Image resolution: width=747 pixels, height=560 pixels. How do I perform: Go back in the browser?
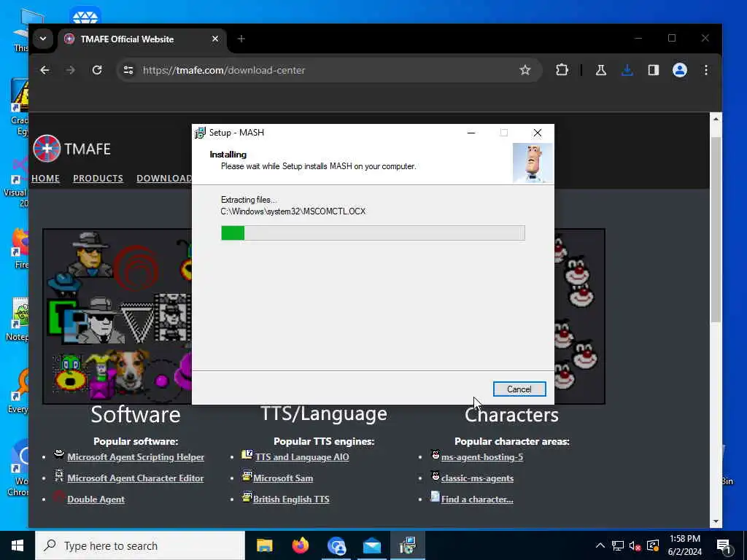pyautogui.click(x=44, y=70)
